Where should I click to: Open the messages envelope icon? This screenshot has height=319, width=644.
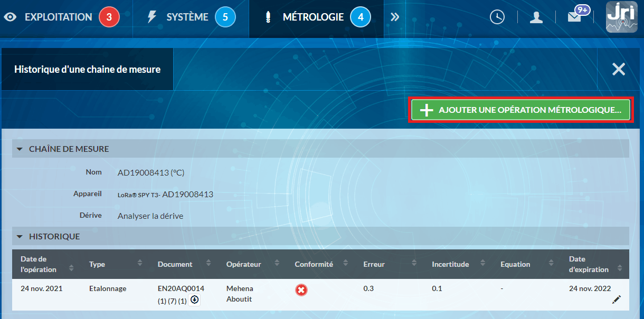tap(574, 17)
